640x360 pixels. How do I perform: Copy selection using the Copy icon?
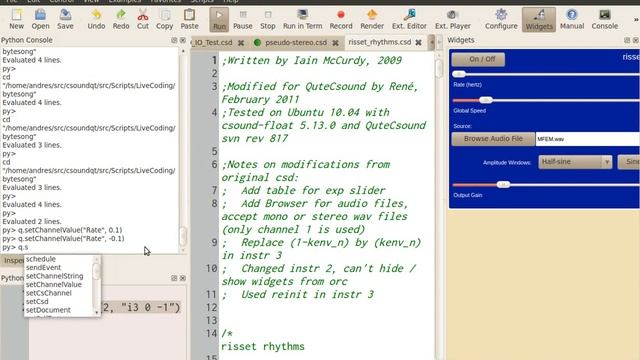[164, 19]
